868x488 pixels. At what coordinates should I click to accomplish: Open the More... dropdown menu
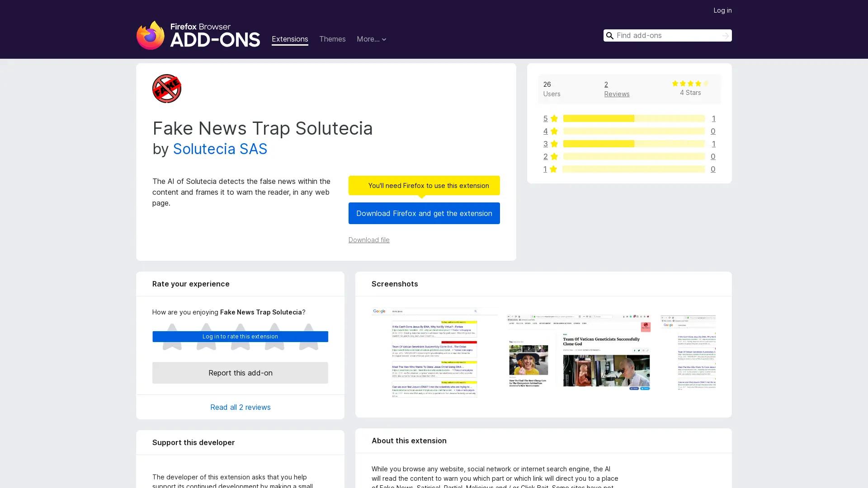(x=372, y=39)
